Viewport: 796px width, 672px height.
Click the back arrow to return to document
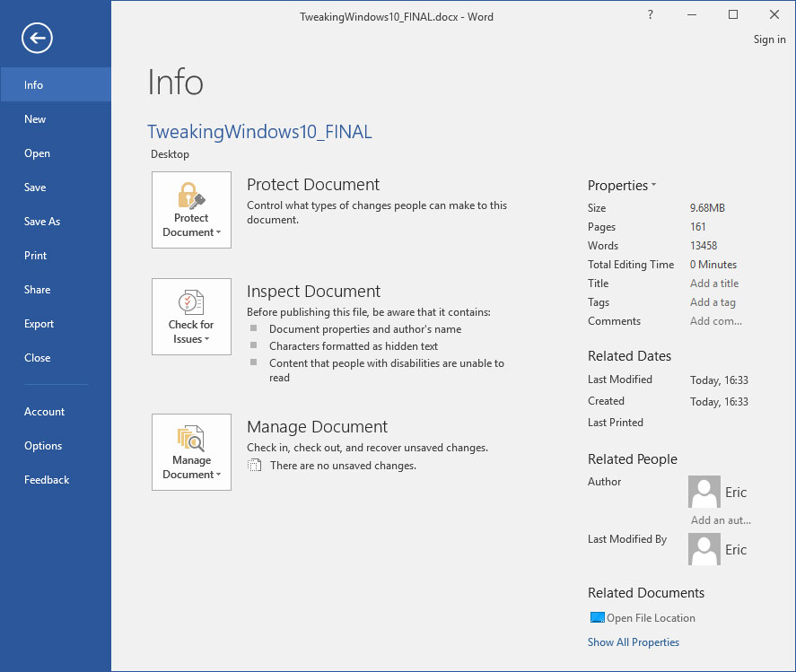(37, 38)
